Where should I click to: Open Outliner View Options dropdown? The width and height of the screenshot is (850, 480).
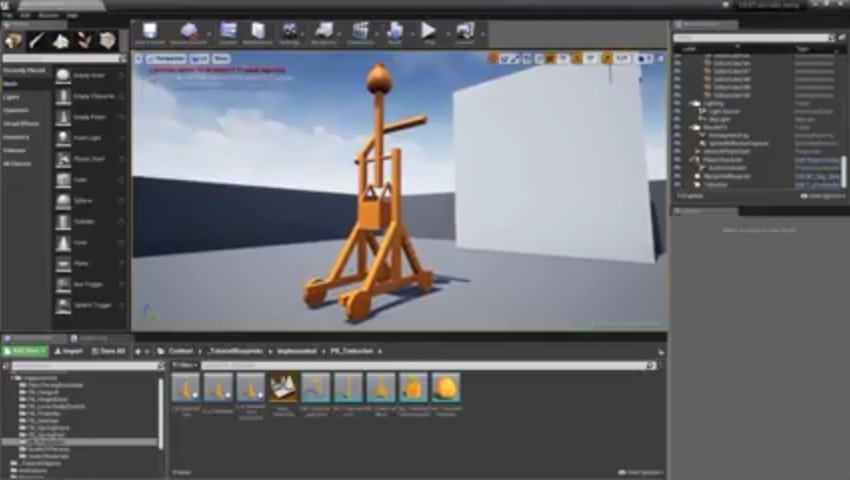(823, 196)
